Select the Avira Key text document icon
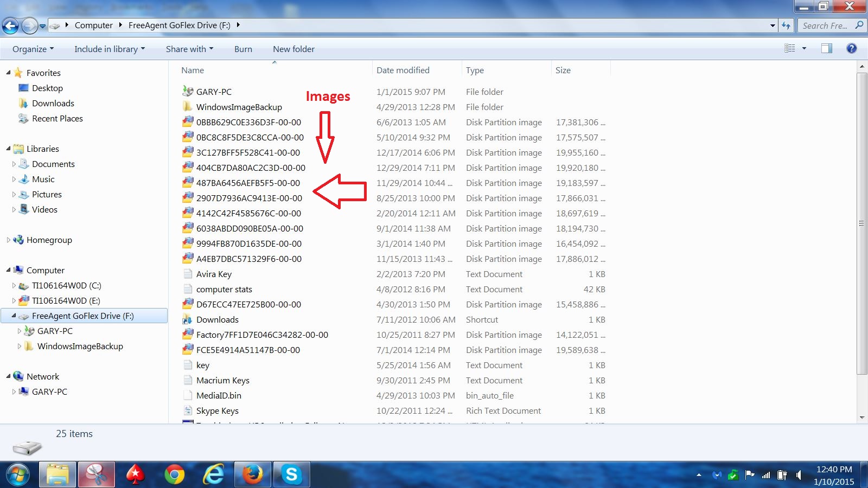Screen dimensions: 868x488 pos(188,273)
